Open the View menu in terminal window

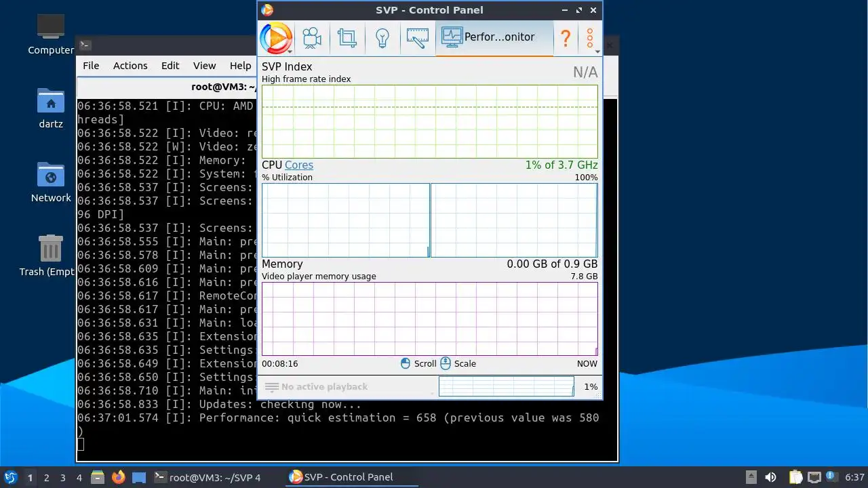[204, 66]
